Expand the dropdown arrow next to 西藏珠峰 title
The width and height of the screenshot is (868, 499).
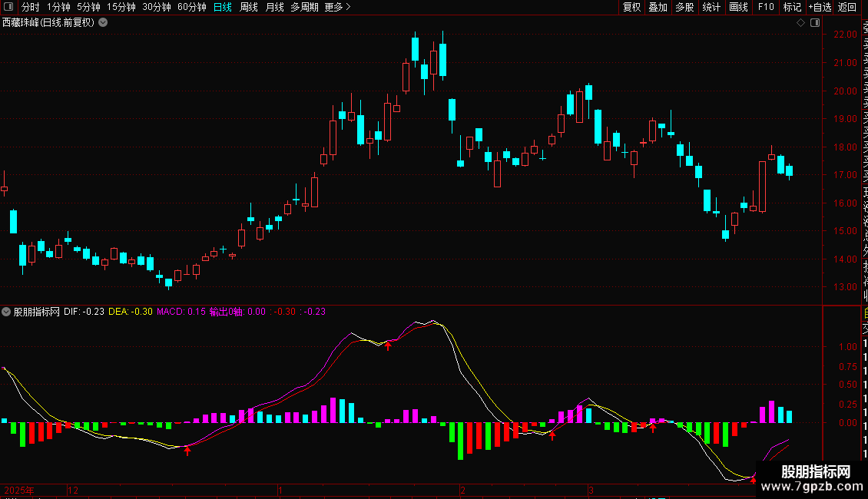coord(103,23)
